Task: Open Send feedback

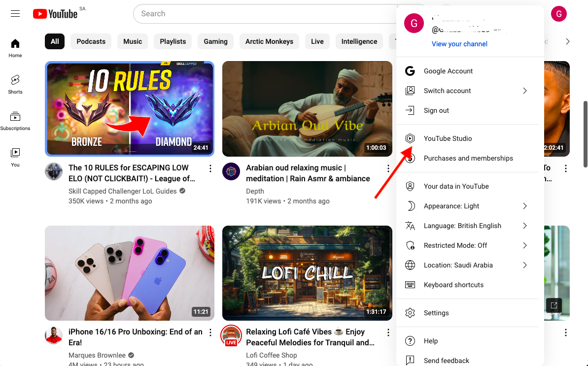Action: click(447, 360)
